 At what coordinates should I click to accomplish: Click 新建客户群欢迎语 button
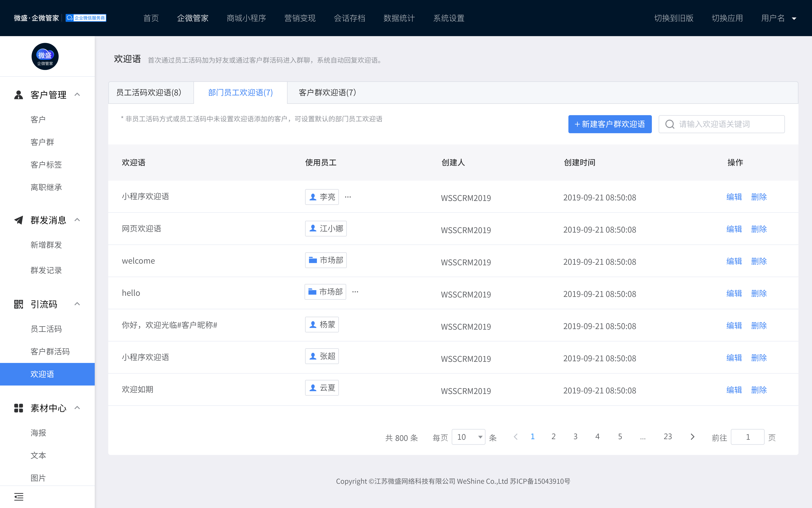pyautogui.click(x=610, y=124)
